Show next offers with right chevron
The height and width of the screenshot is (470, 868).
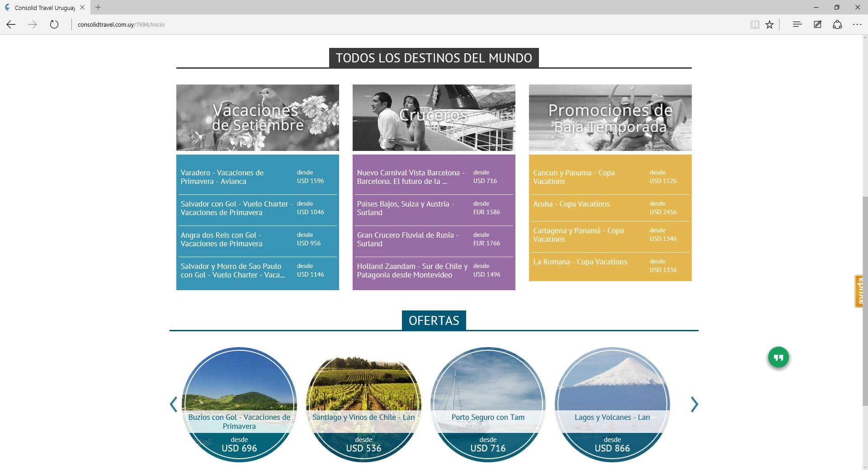coord(694,404)
